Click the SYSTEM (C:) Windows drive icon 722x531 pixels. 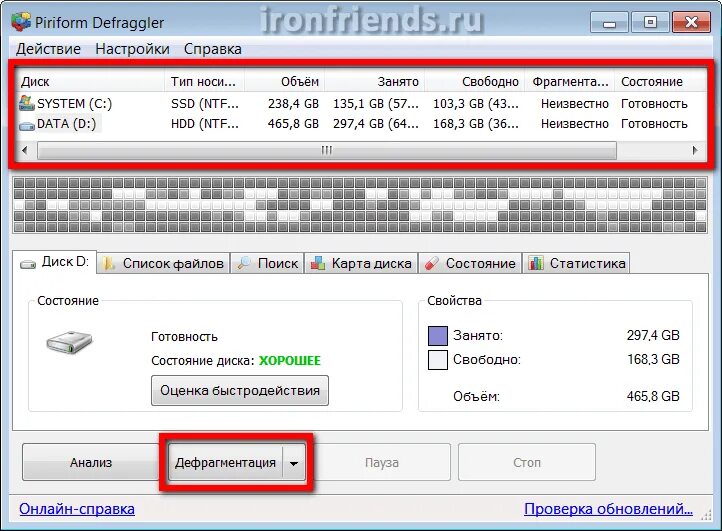click(27, 103)
